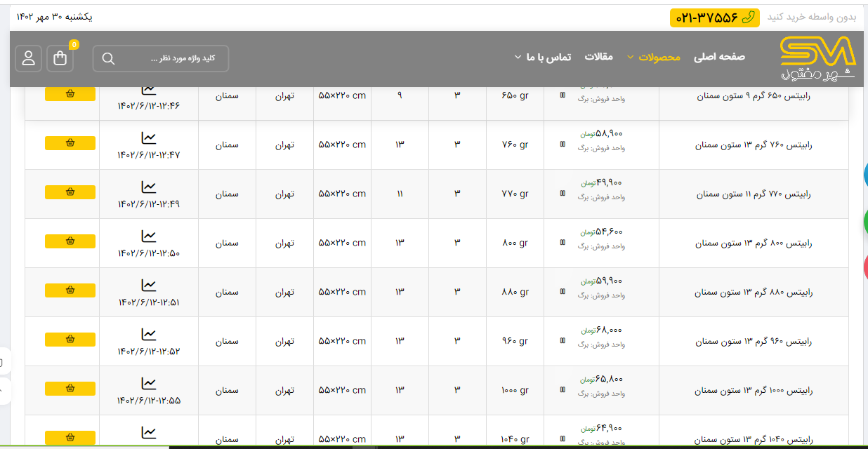Open the user account icon in header
Image resolution: width=868 pixels, height=449 pixels.
coord(28,58)
